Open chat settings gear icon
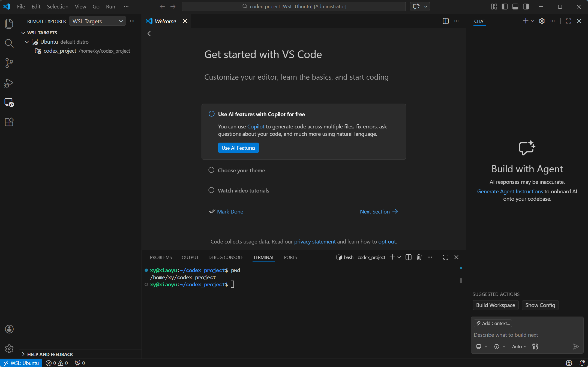The height and width of the screenshot is (367, 588). click(x=542, y=21)
